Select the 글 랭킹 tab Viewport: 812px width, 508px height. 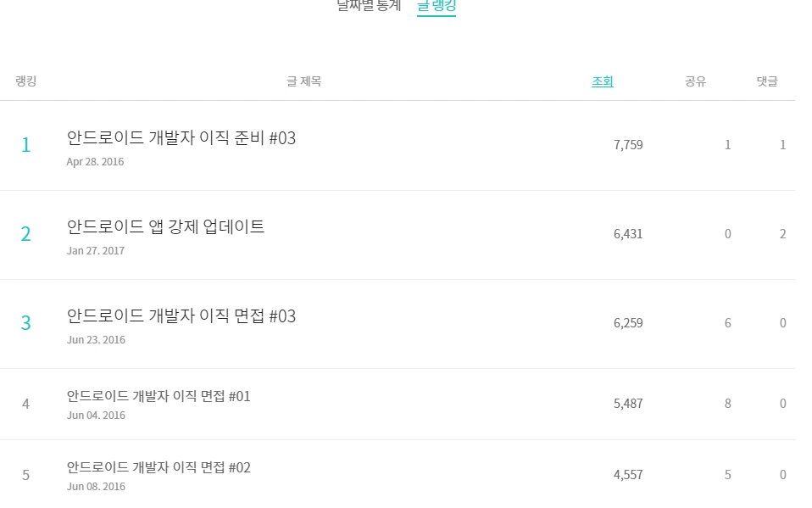pyautogui.click(x=437, y=5)
